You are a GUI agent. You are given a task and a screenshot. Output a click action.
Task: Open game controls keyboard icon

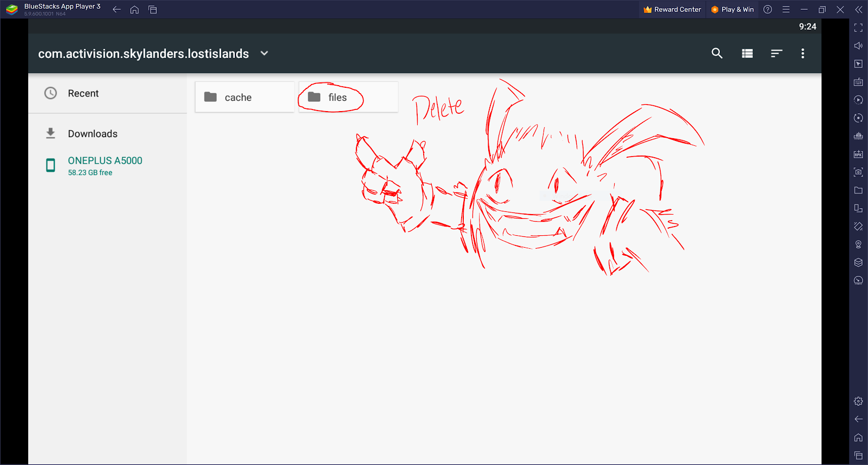click(x=858, y=82)
